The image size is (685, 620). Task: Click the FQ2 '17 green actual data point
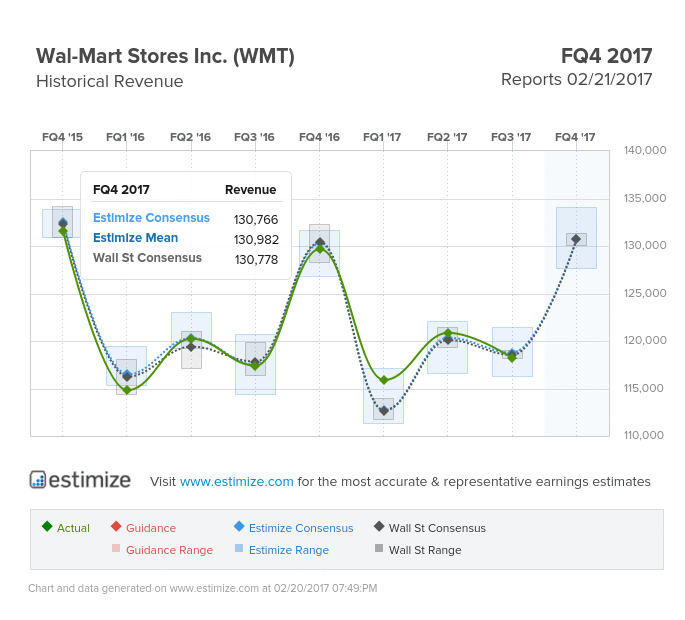click(x=448, y=333)
